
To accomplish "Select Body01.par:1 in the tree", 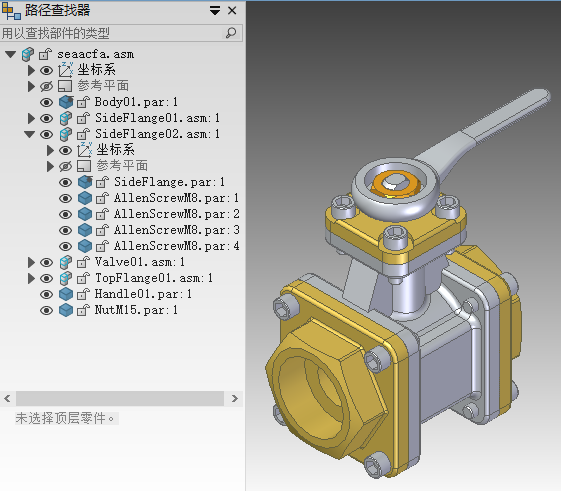I will click(136, 102).
